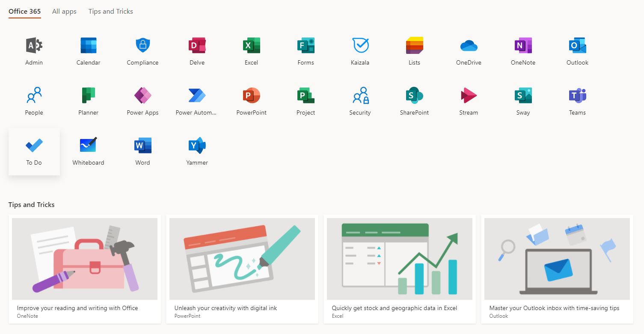Launch the Kaizala app
This screenshot has width=644, height=334.
click(x=360, y=45)
